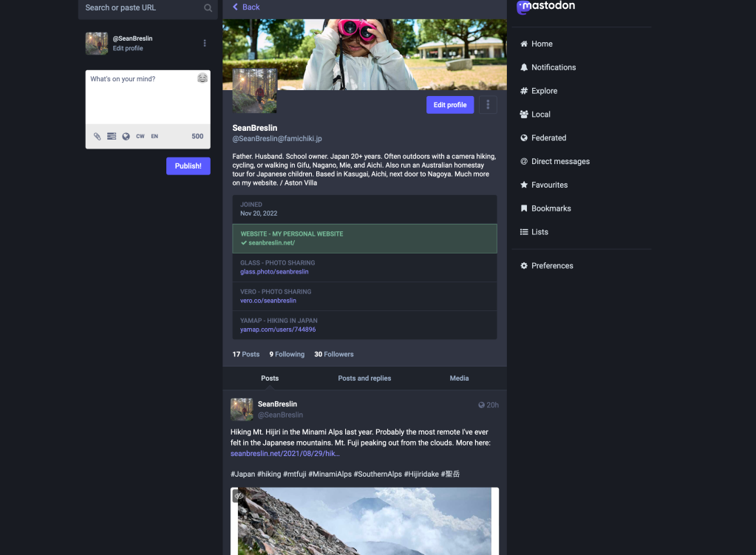Open the Federated timeline
This screenshot has width=756, height=555.
[548, 137]
